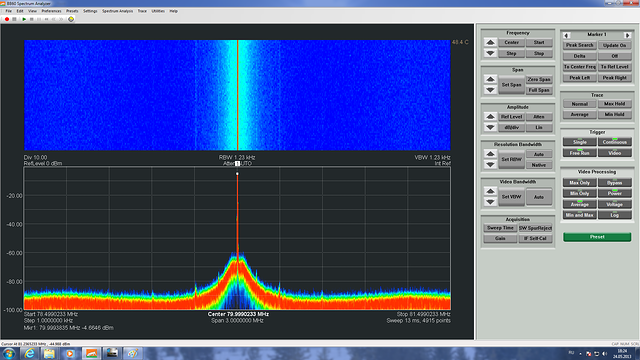
Task: Click marker 1 peak on spectrum plot
Action: 237,174
